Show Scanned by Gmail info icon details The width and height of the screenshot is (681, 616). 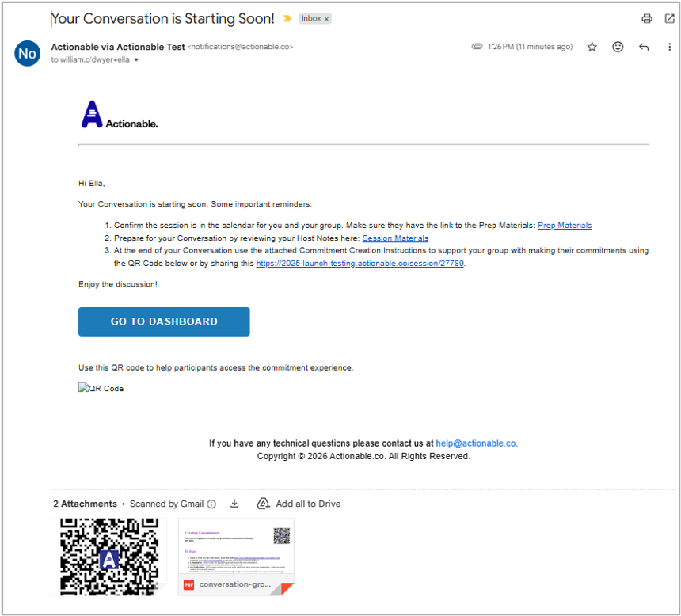point(211,504)
